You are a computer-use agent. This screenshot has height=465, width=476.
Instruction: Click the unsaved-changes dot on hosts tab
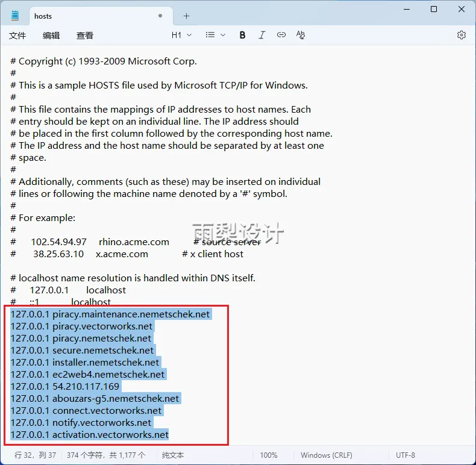[x=160, y=16]
